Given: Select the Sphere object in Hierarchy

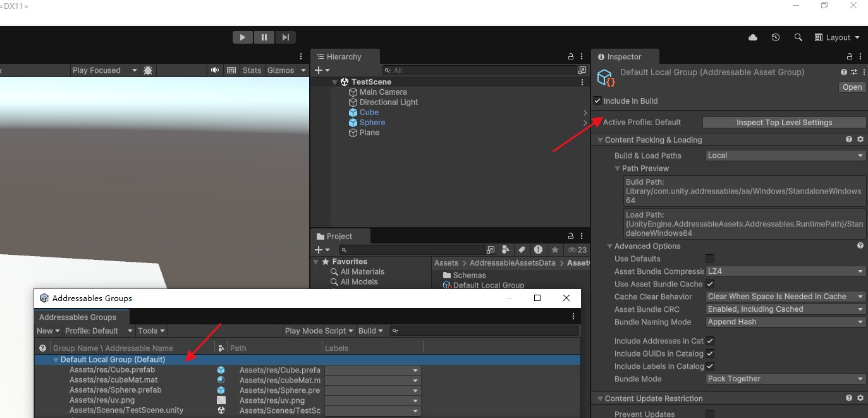Looking at the screenshot, I should (372, 122).
